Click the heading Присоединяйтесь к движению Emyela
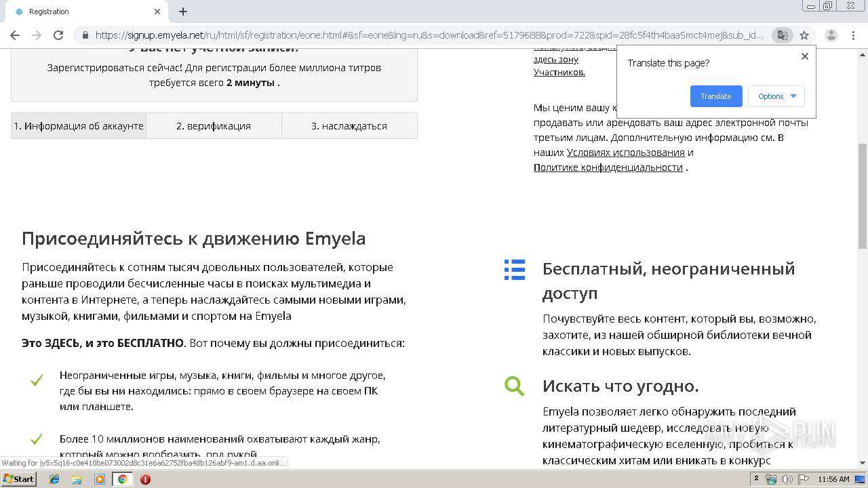The height and width of the screenshot is (488, 868). tap(194, 239)
